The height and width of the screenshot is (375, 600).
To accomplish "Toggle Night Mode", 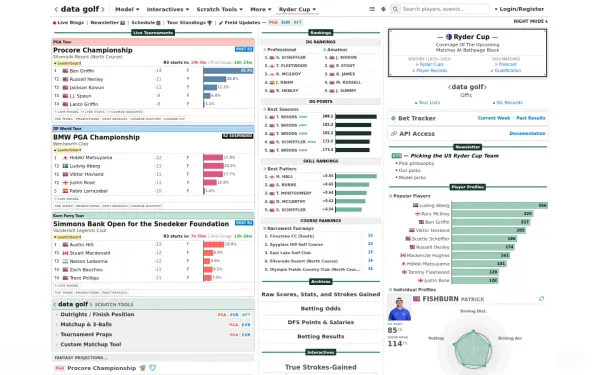I will [530, 21].
